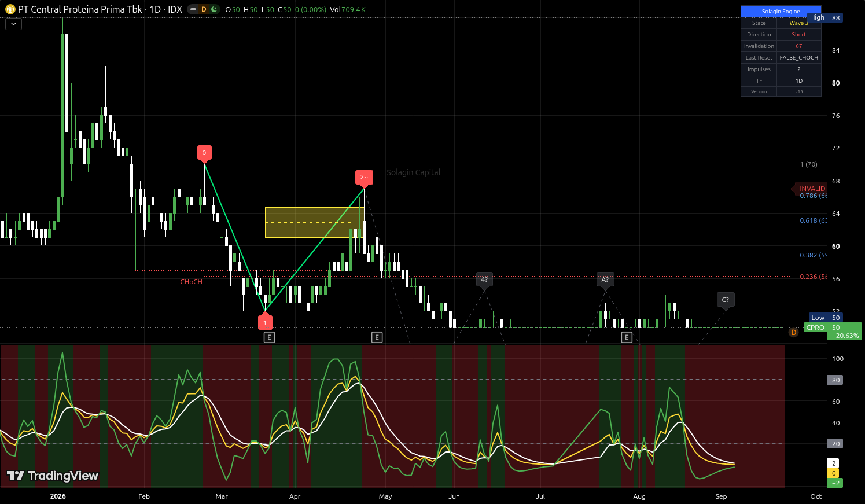Click the 2026 label on time axis
The image size is (865, 504).
pos(58,496)
